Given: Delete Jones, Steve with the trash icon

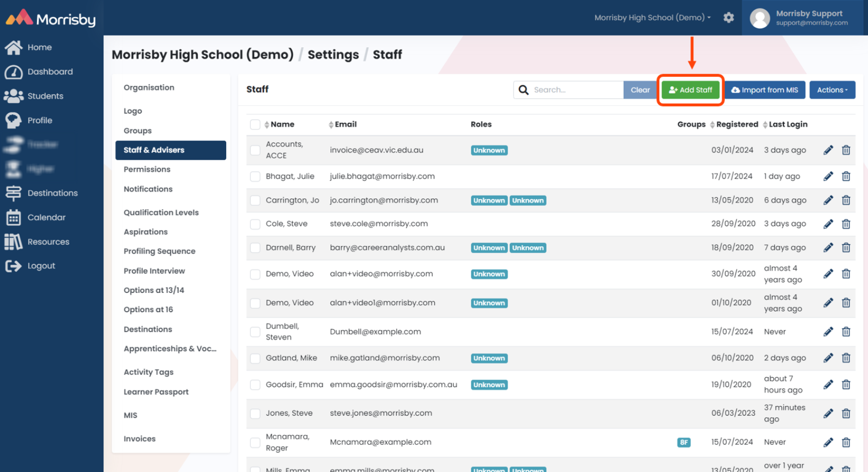Looking at the screenshot, I should coord(846,414).
